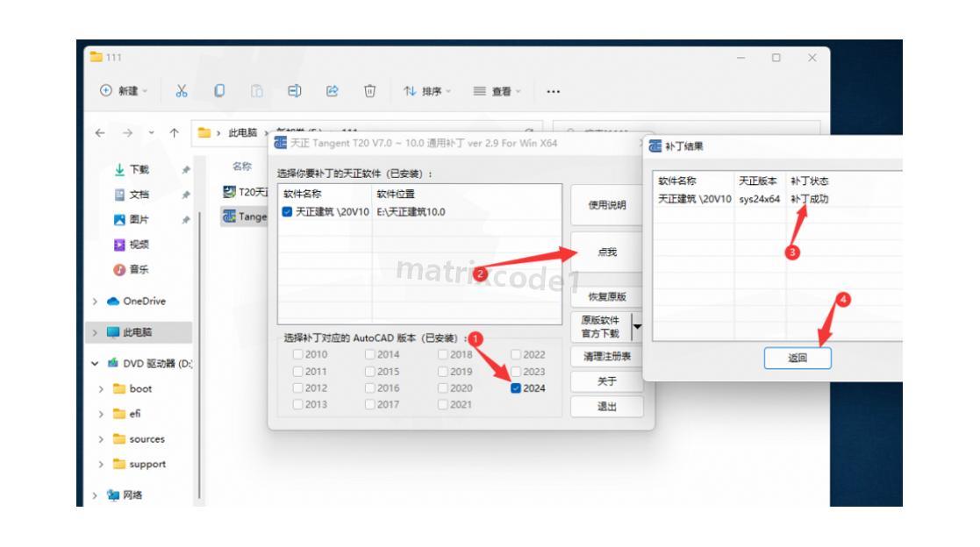Viewport: 980px width, 547px height.
Task: Select 网络 Network in navigation pane
Action: 132,494
